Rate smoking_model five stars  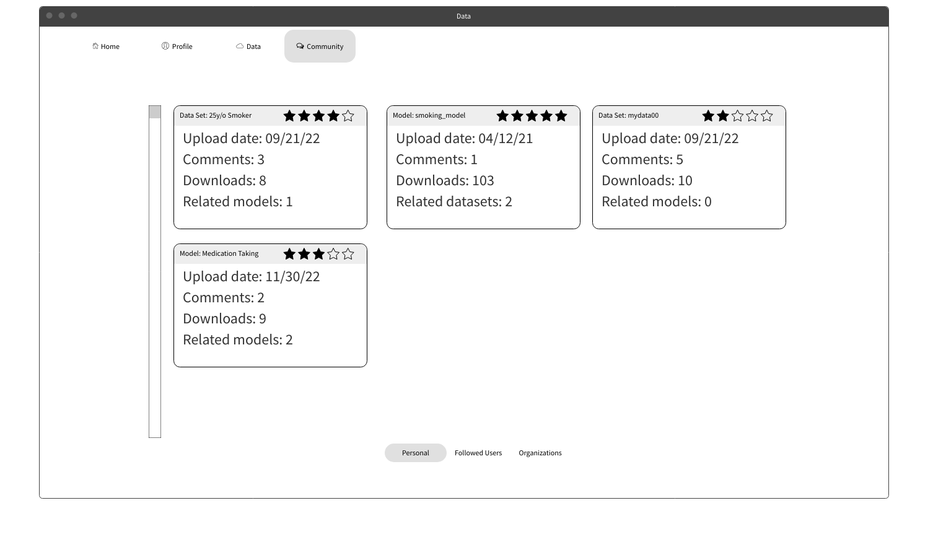tap(561, 116)
